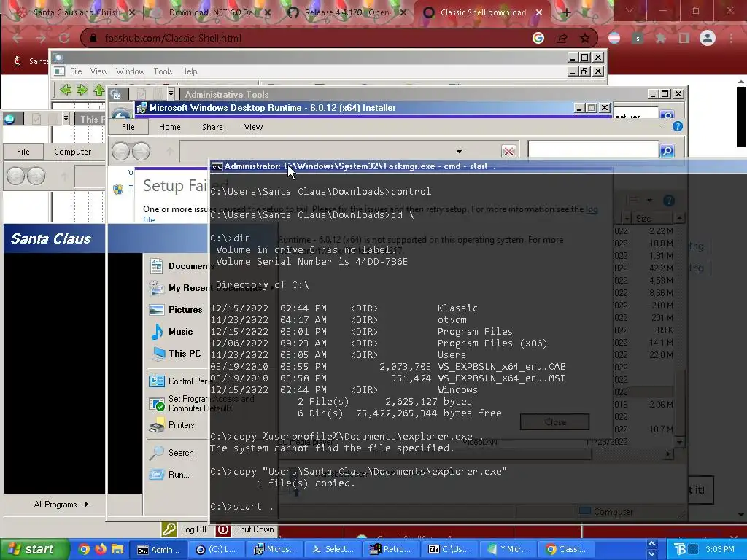
Task: Open the Chrome three-dot menu
Action: tap(731, 38)
